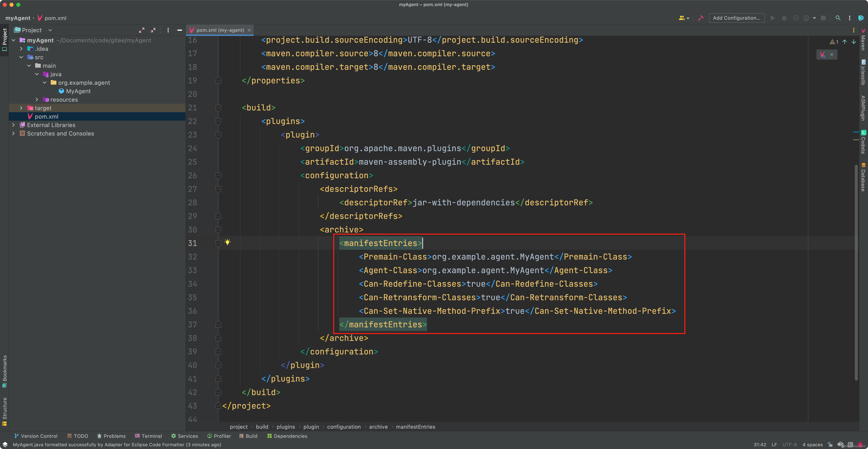Click the warning count indicator
Image resolution: width=868 pixels, height=449 pixels.
coord(834,42)
